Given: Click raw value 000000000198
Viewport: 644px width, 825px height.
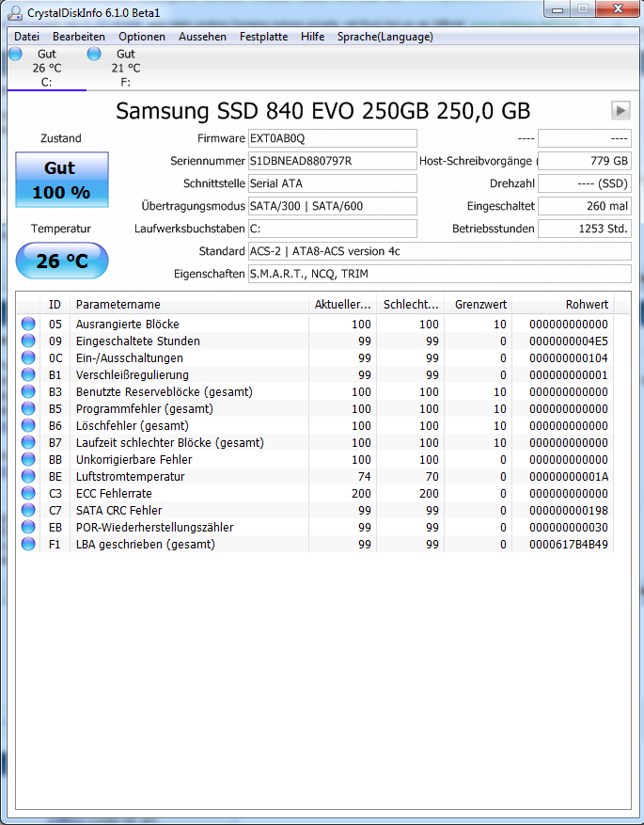Looking at the screenshot, I should tap(568, 511).
